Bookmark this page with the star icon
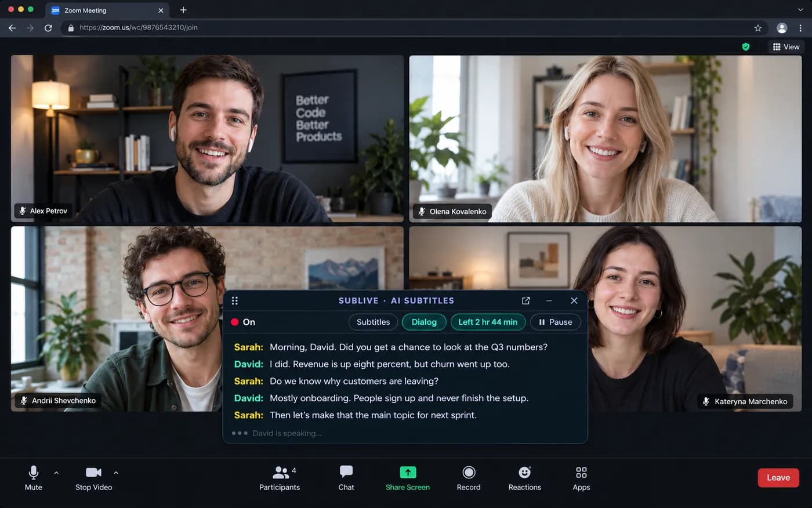The width and height of the screenshot is (812, 508). click(758, 28)
